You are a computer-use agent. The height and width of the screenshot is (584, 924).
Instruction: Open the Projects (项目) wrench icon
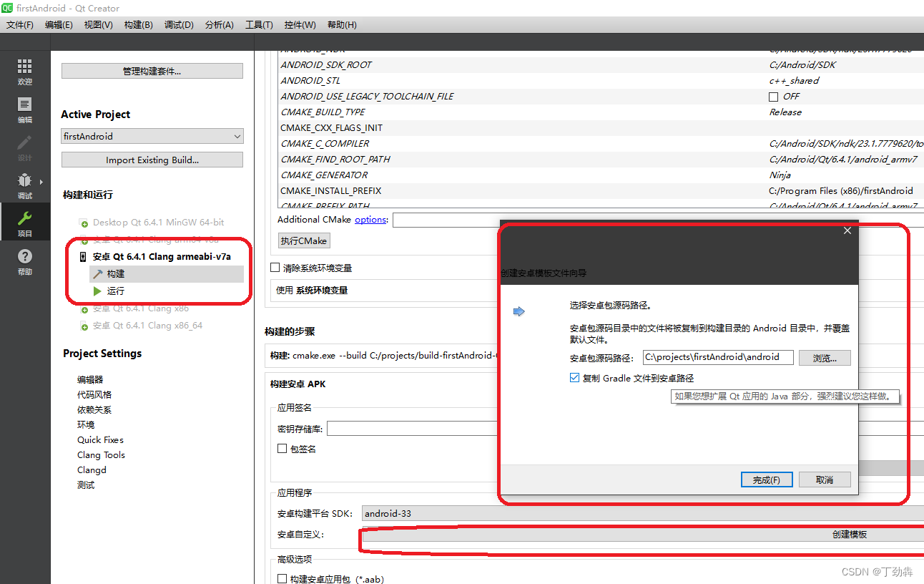point(25,218)
